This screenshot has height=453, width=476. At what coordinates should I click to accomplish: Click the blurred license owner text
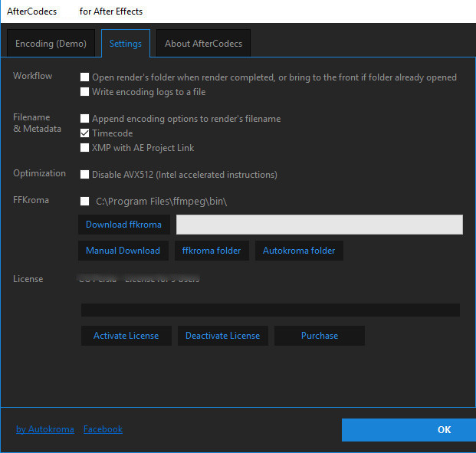(139, 278)
